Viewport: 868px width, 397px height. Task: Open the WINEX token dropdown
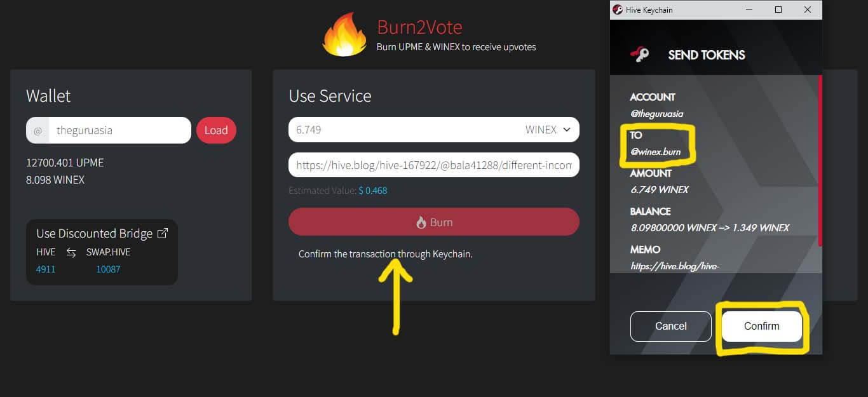coord(548,130)
